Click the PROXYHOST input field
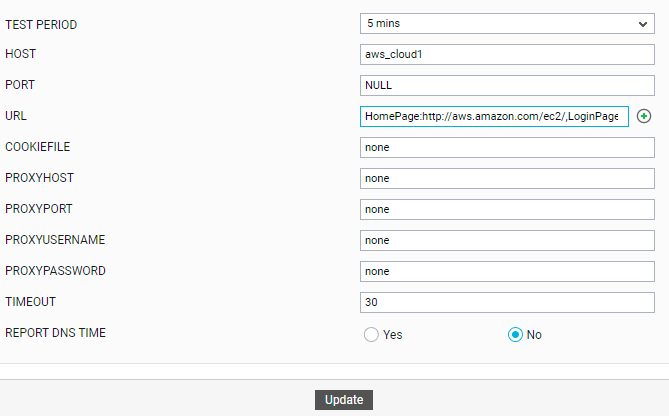 507,178
